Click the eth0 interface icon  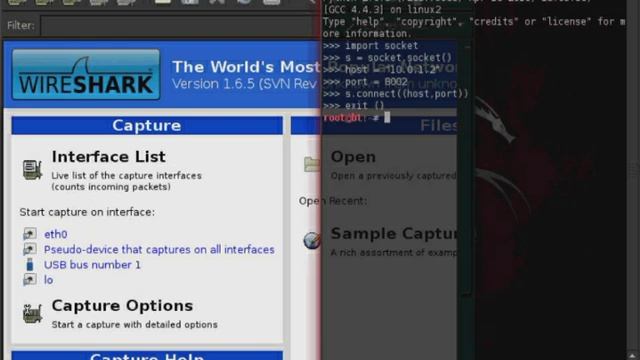(30, 234)
